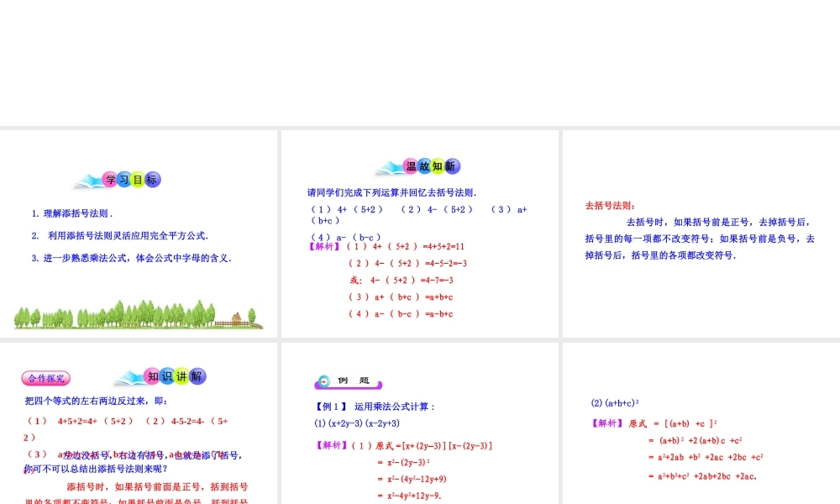
Task: Open the 例题 section icon
Action: tap(347, 379)
